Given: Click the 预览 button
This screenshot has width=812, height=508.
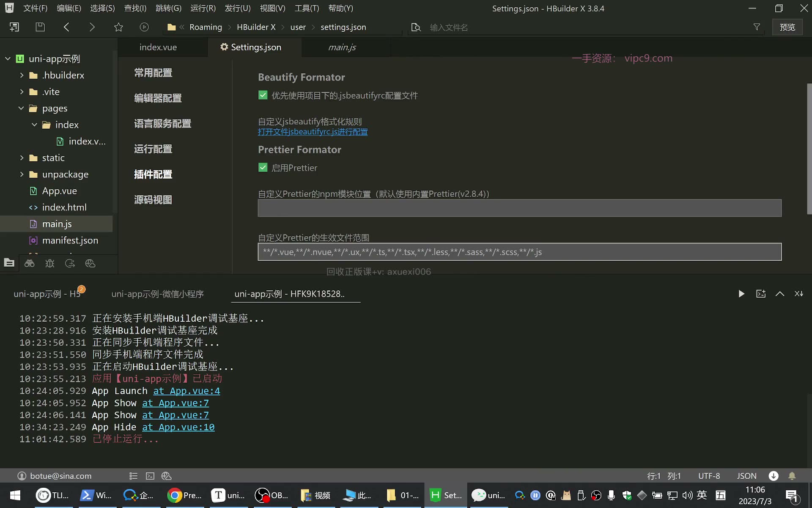Looking at the screenshot, I should pos(787,27).
